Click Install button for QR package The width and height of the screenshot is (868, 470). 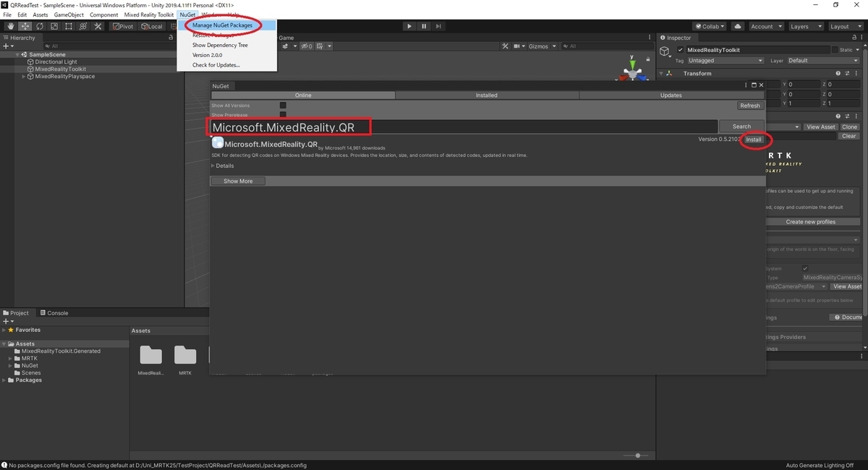(x=754, y=140)
